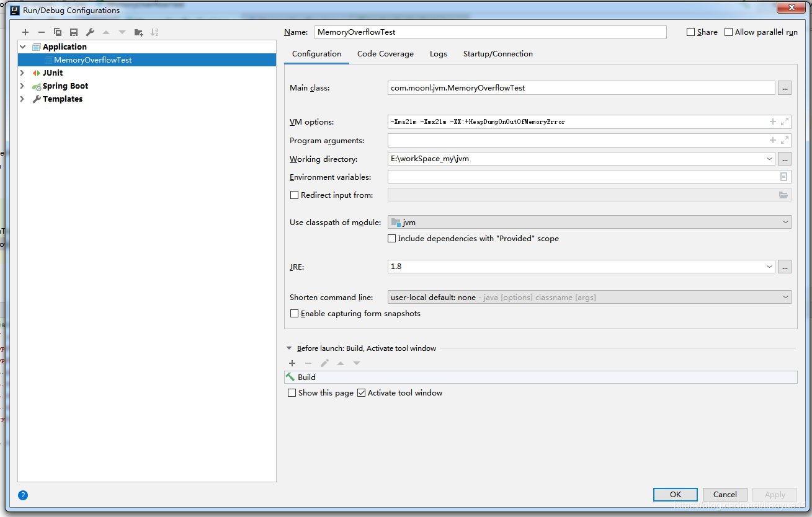The width and height of the screenshot is (812, 517).
Task: Open the help question mark icon
Action: tap(23, 495)
